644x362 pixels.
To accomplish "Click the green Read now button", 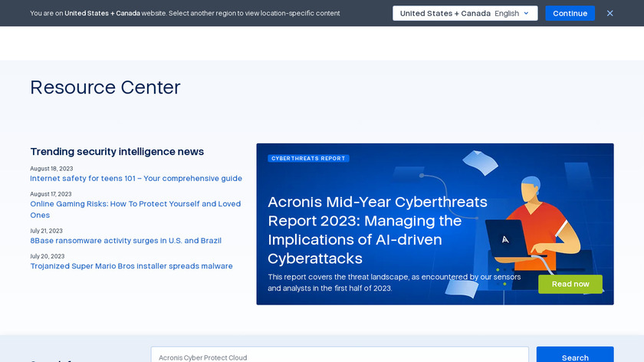I will [x=570, y=284].
